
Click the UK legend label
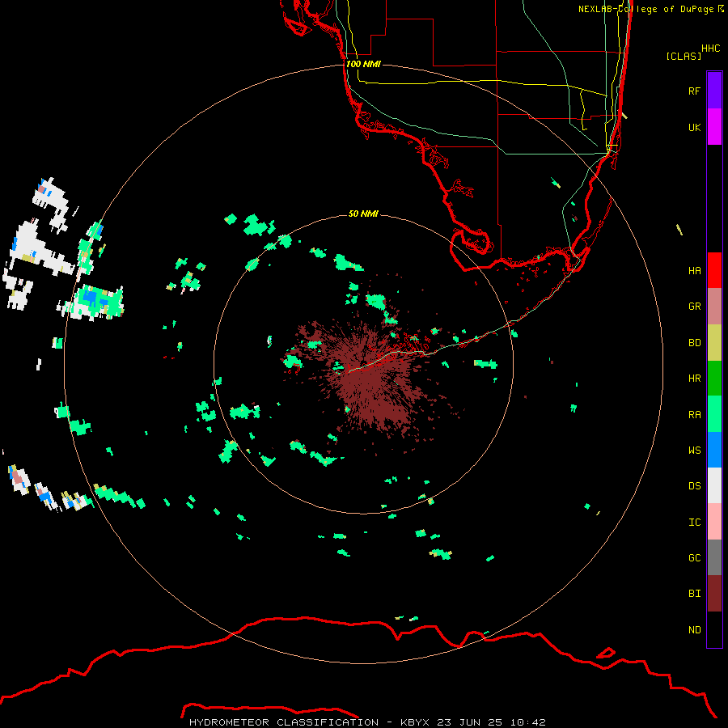pos(694,127)
